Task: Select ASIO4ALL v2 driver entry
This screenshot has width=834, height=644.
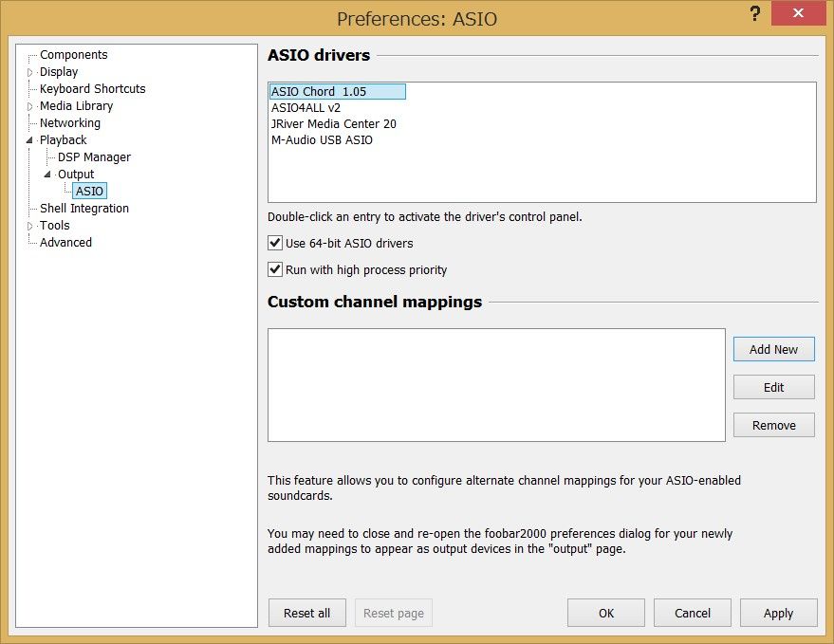Action: click(x=306, y=108)
